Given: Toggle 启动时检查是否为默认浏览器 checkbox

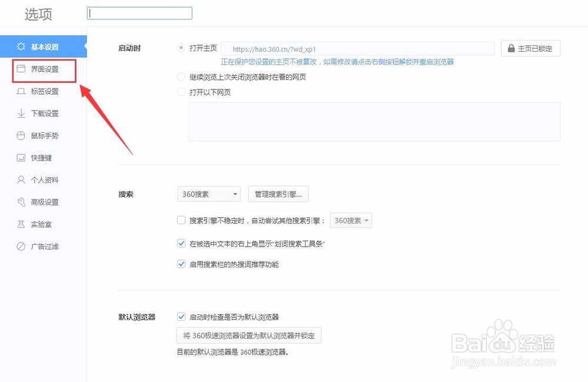Looking at the screenshot, I should coord(181,317).
